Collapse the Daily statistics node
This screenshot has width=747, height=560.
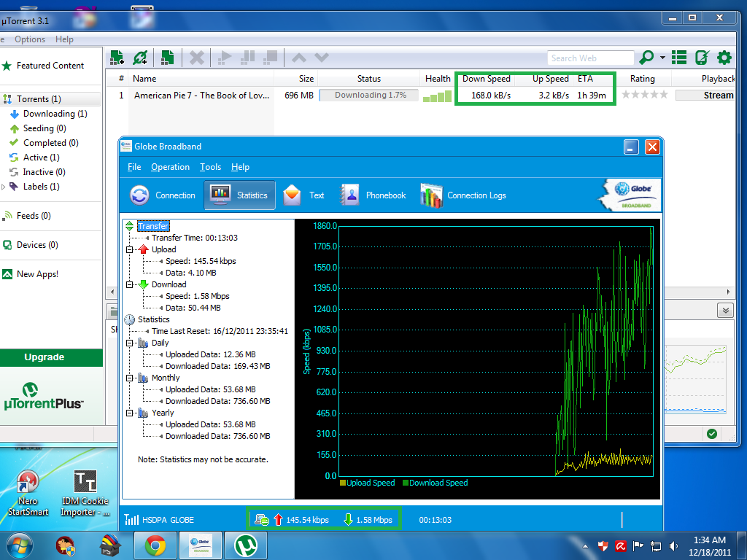[129, 343]
